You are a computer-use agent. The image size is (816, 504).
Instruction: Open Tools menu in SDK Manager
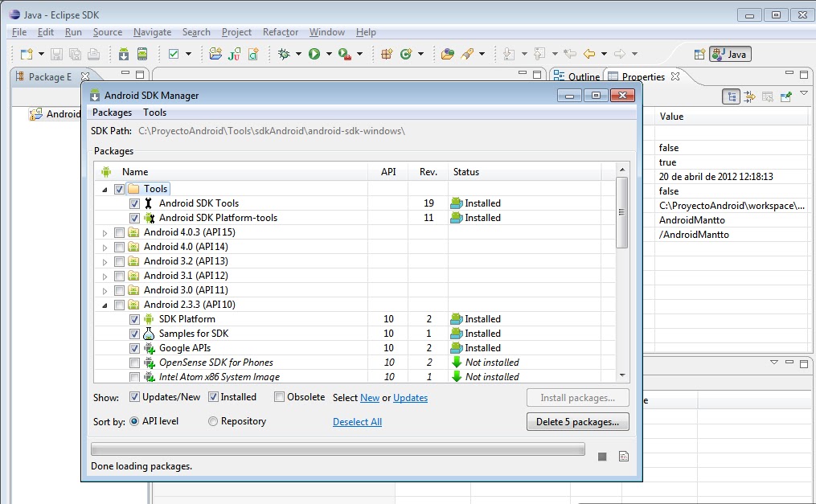click(154, 113)
